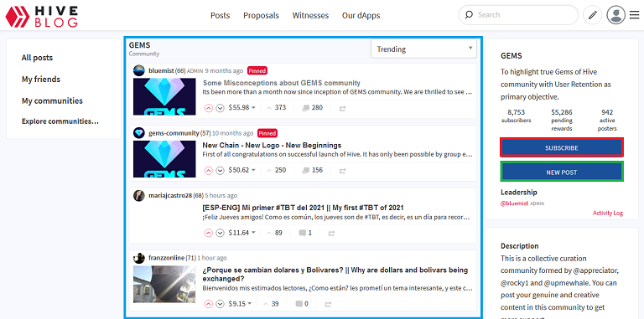Click the search magnifier icon

(x=469, y=15)
